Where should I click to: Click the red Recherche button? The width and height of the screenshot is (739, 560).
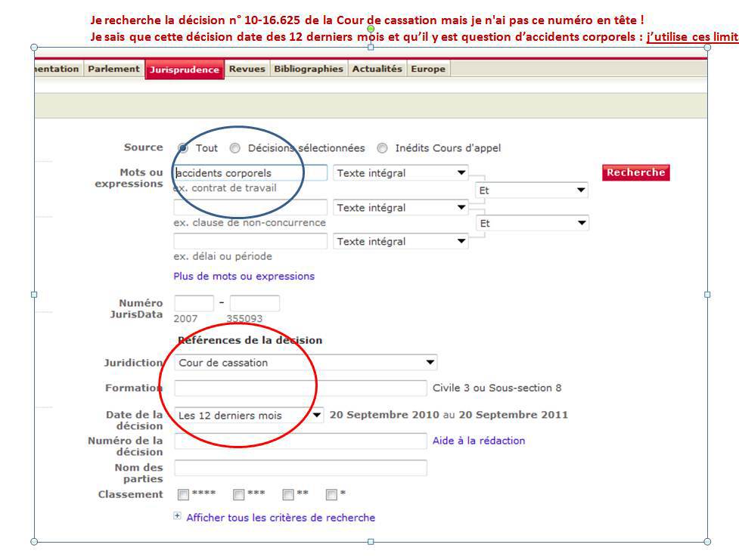click(x=635, y=172)
